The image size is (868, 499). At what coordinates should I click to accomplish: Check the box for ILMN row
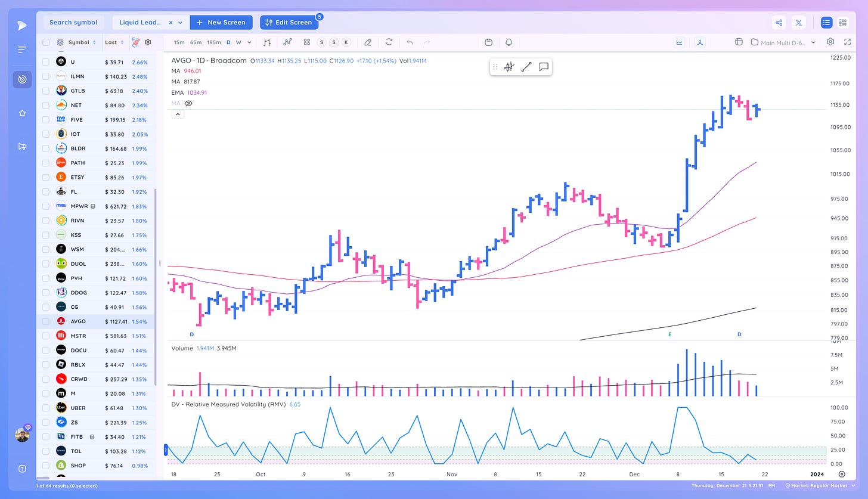[46, 76]
